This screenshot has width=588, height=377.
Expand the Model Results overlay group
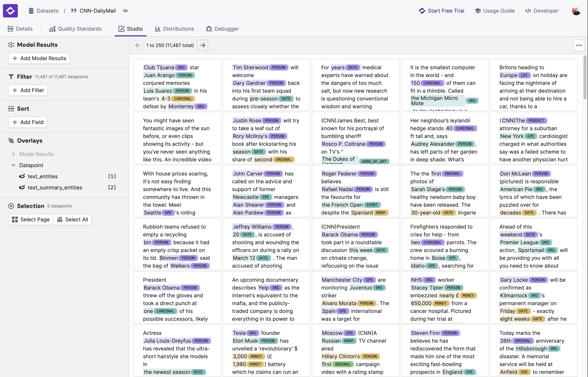[x=13, y=154]
